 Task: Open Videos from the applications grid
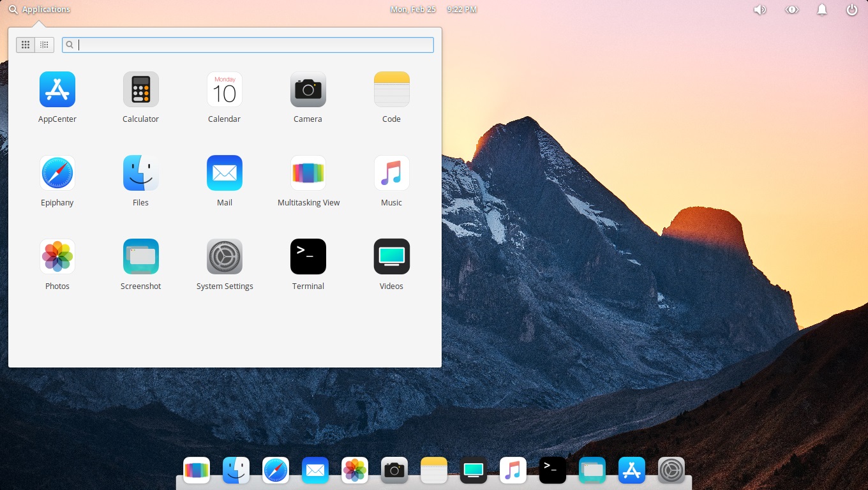392,264
